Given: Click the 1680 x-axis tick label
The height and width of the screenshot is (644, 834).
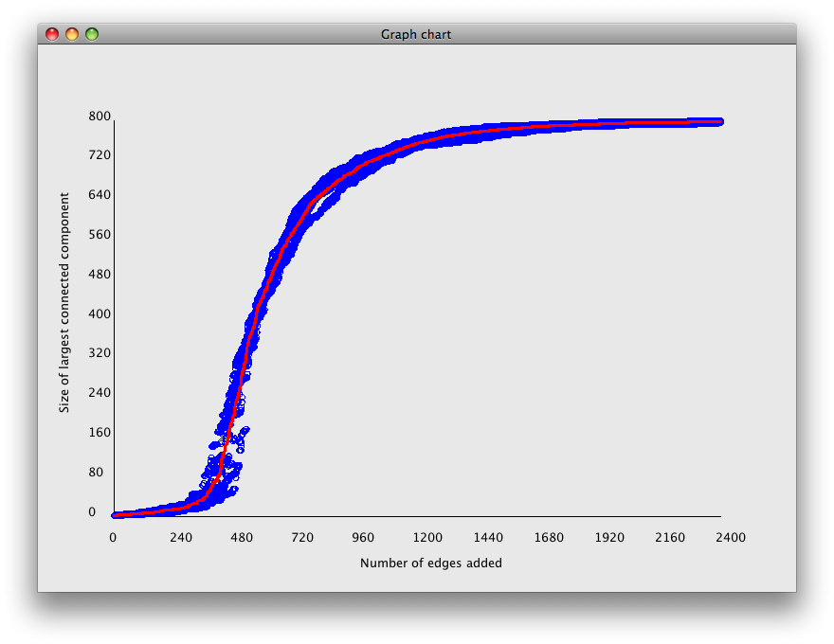Looking at the screenshot, I should [x=549, y=538].
